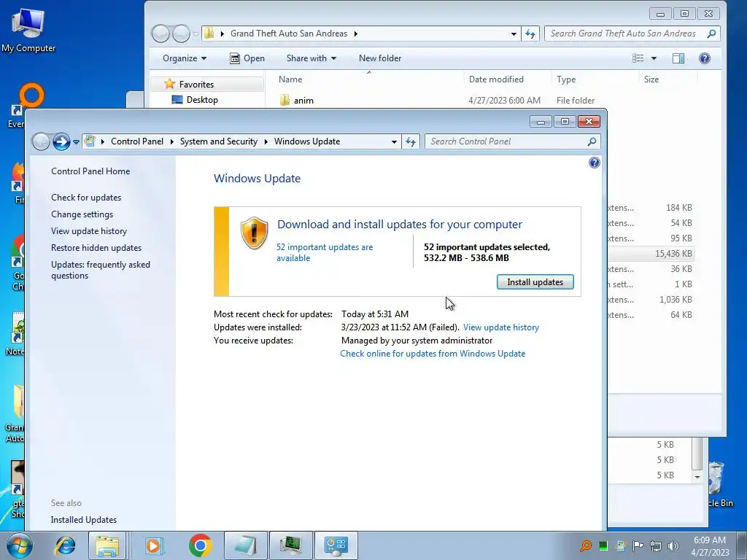Click the Action Center flag tray icon
The image size is (747, 560).
(638, 546)
